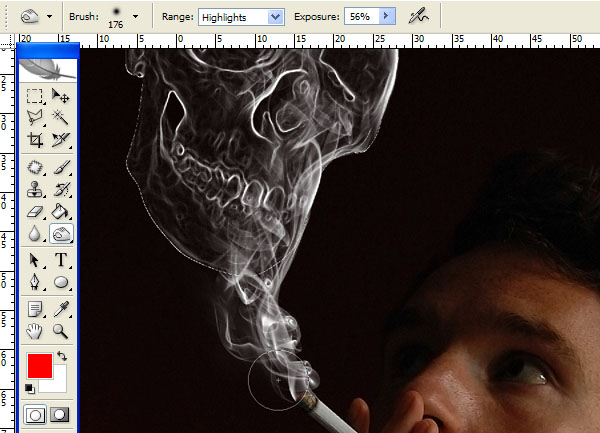Select the Rectangular Marquee tool

click(35, 96)
